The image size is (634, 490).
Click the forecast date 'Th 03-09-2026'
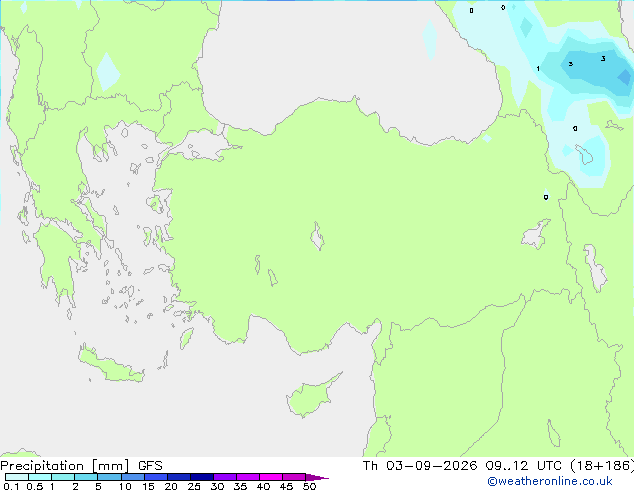coord(420,466)
